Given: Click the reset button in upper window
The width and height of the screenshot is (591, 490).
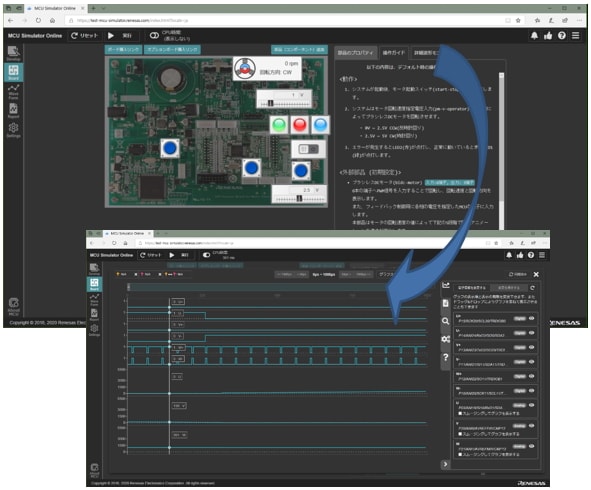Looking at the screenshot, I should click(x=84, y=36).
